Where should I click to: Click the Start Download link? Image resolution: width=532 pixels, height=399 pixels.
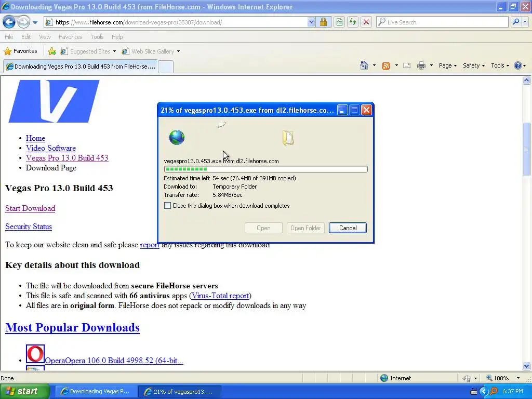coord(30,208)
